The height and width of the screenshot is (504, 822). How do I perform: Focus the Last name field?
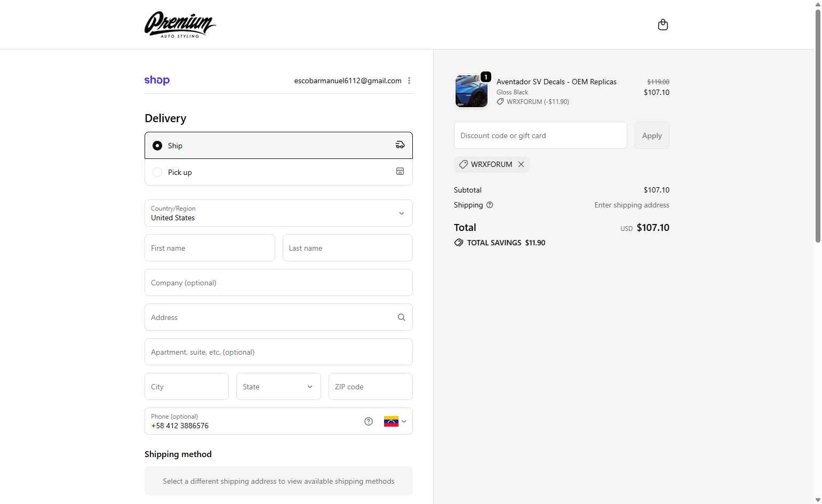[x=348, y=248]
